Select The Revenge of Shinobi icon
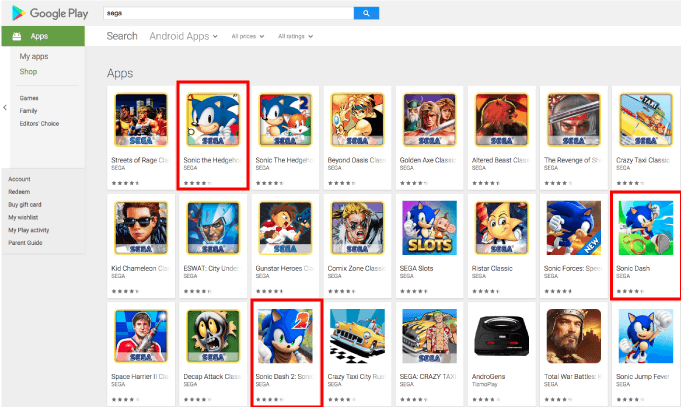681x407 pixels. point(574,120)
